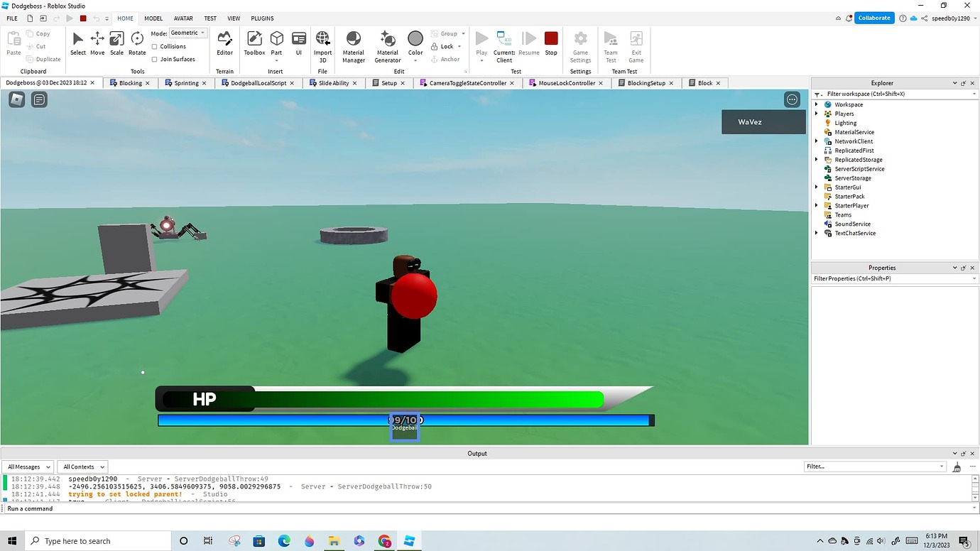The width and height of the screenshot is (980, 551).
Task: Open the Windows Start menu
Action: 12,541
